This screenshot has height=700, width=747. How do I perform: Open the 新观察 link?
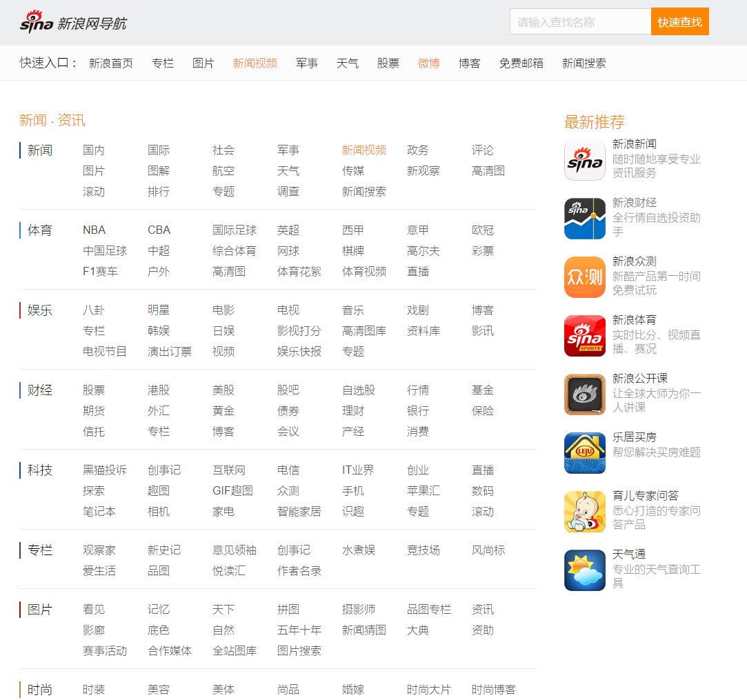pyautogui.click(x=423, y=171)
